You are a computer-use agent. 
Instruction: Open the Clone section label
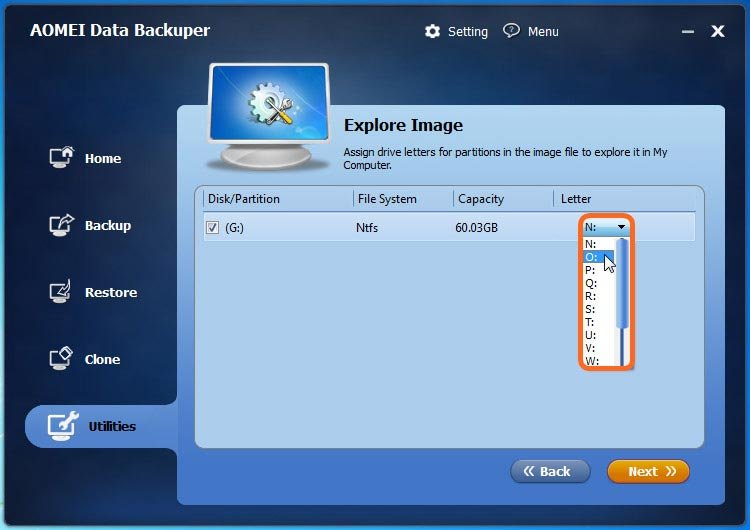point(102,359)
